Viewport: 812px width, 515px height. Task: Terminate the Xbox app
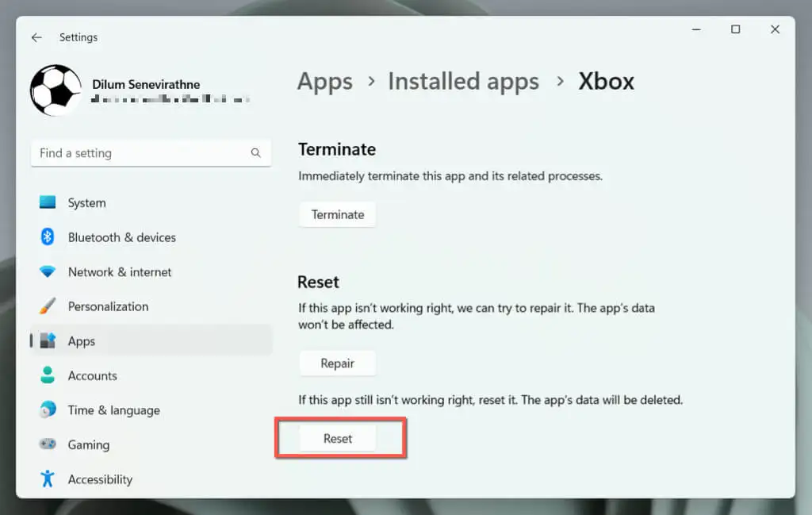338,214
